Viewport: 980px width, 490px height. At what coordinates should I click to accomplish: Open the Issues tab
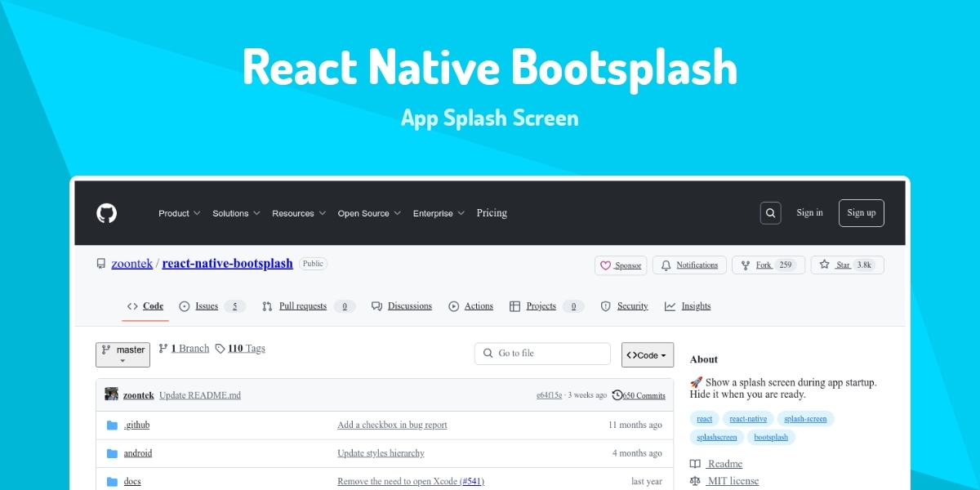[x=207, y=305]
